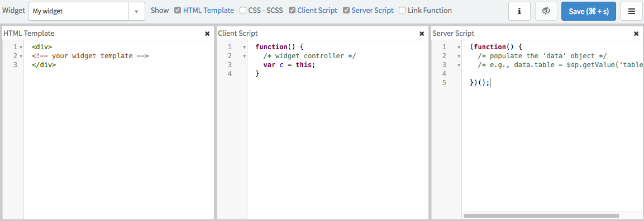Click the 'data.table = $sp.getValue' comment line
Image resolution: width=644 pixels, height=221 pixels.
click(x=561, y=65)
